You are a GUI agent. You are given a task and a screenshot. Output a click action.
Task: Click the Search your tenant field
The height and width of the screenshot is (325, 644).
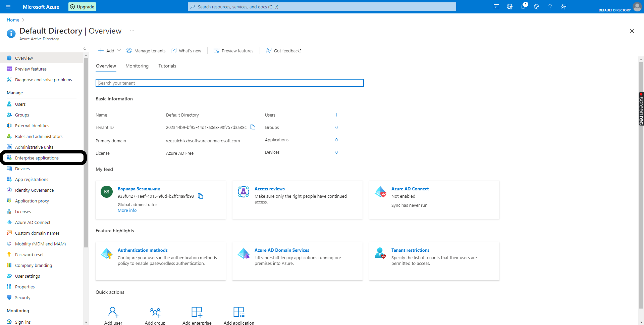tap(230, 83)
